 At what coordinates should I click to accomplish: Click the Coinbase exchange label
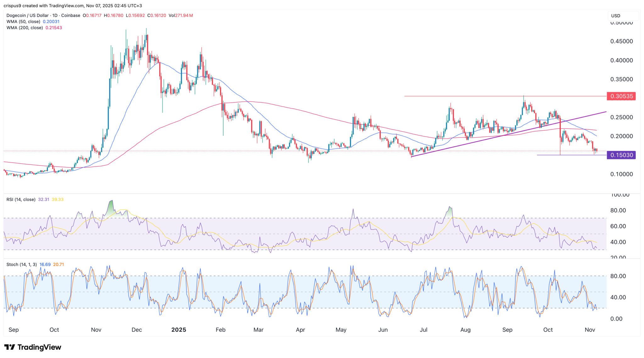coord(70,15)
